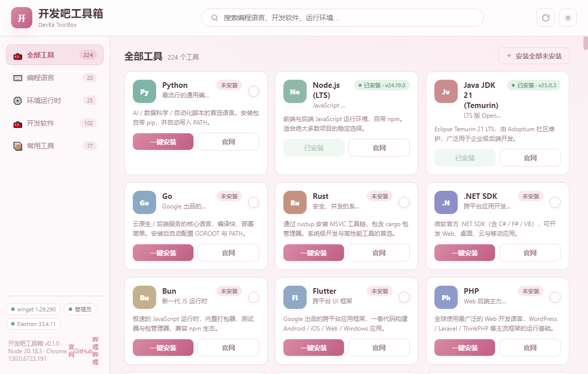
Task: Select the Rust card checkbox circle
Action: point(404,202)
